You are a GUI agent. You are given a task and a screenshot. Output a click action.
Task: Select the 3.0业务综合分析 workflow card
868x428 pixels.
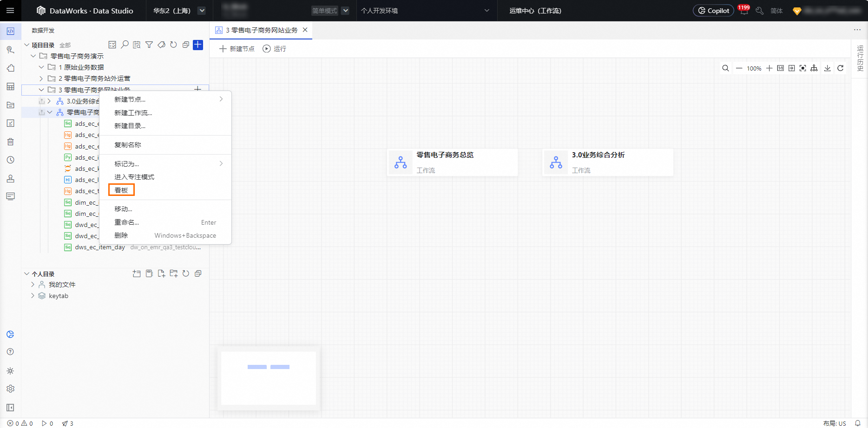[x=608, y=162]
